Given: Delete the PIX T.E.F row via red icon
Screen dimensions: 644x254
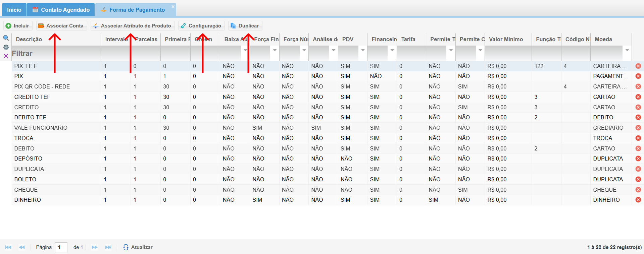Looking at the screenshot, I should coord(638,66).
